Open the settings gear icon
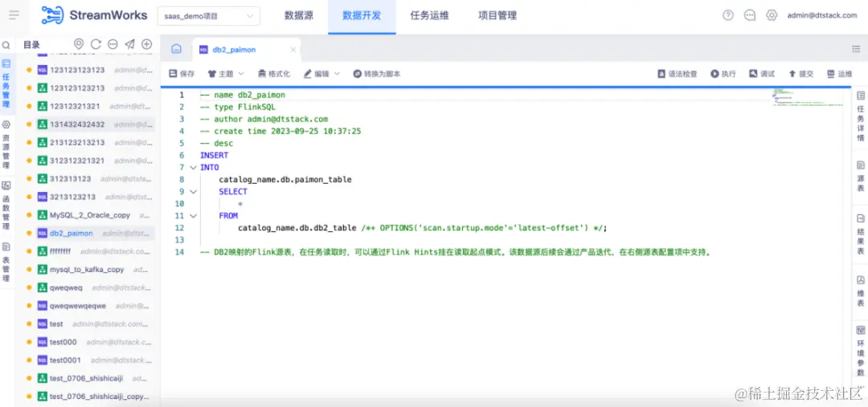The height and width of the screenshot is (407, 868). coord(772,15)
